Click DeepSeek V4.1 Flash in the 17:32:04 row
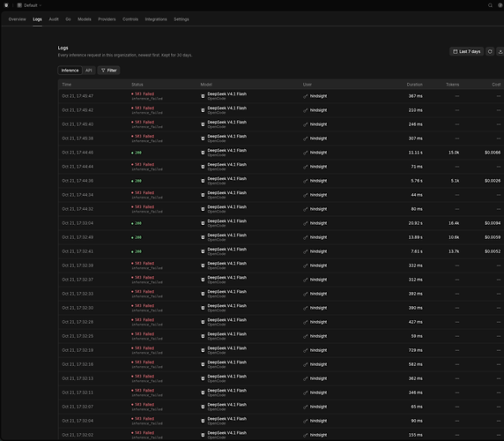The image size is (504, 441). (x=227, y=419)
